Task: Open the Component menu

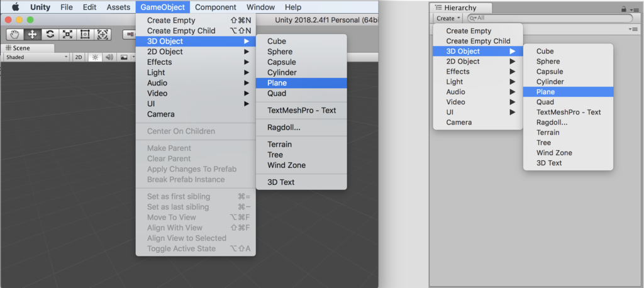Action: coord(216,7)
